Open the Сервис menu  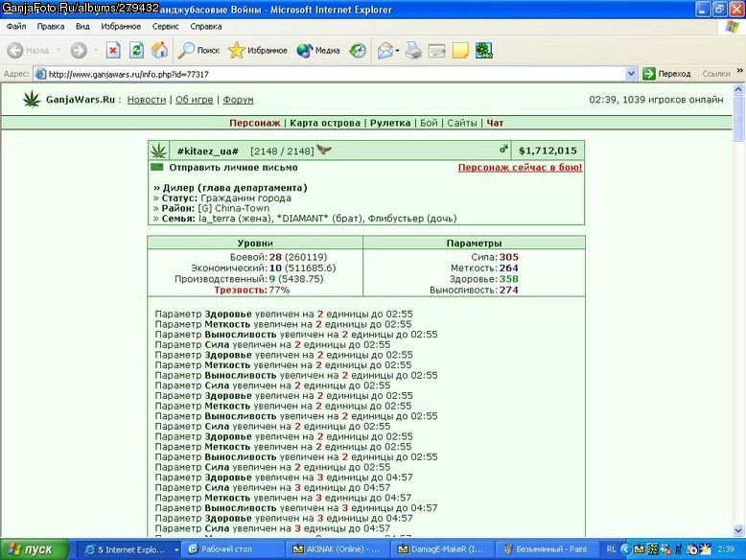click(165, 26)
